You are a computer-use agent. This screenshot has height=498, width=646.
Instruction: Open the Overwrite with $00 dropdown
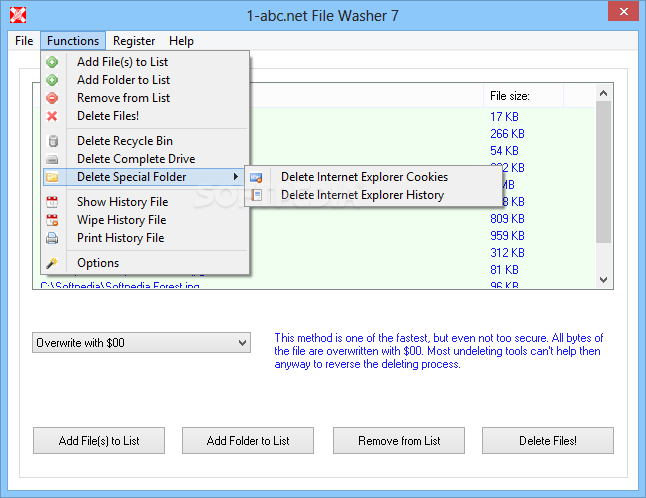click(x=141, y=343)
